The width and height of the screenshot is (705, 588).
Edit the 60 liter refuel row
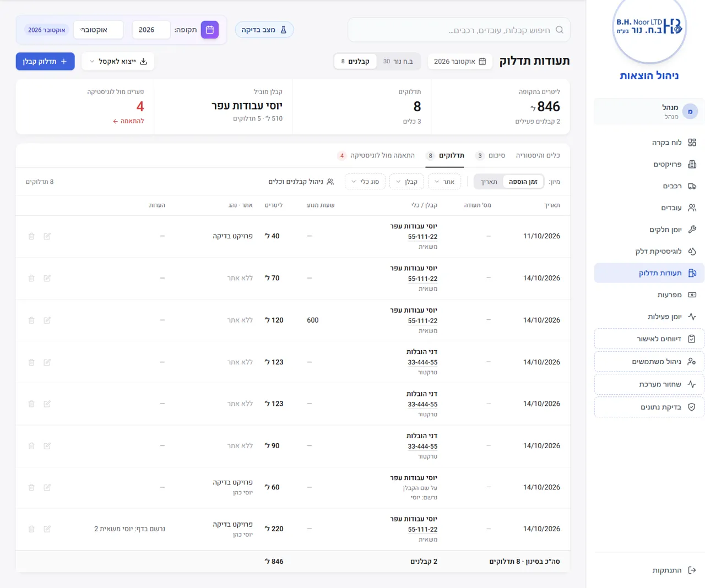pyautogui.click(x=47, y=487)
